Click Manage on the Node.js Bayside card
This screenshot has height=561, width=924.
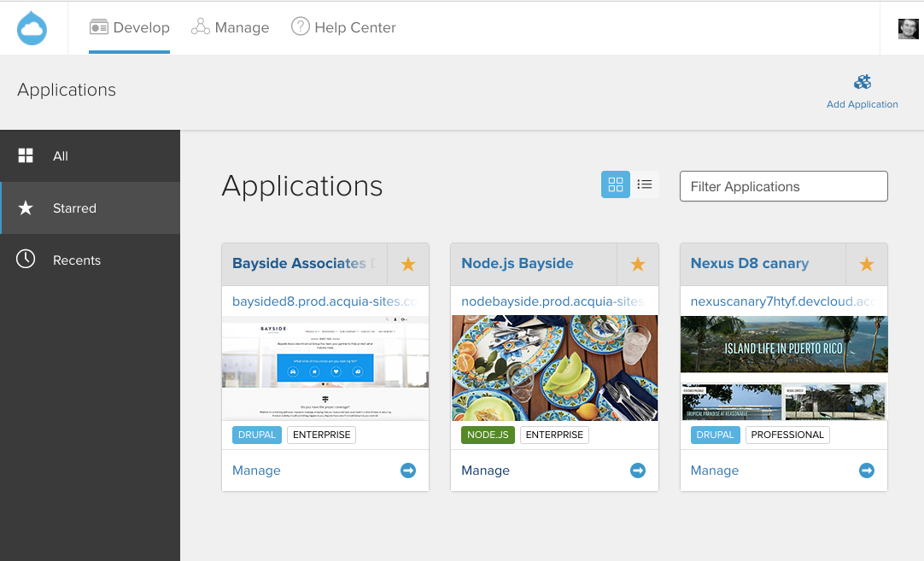tap(485, 470)
